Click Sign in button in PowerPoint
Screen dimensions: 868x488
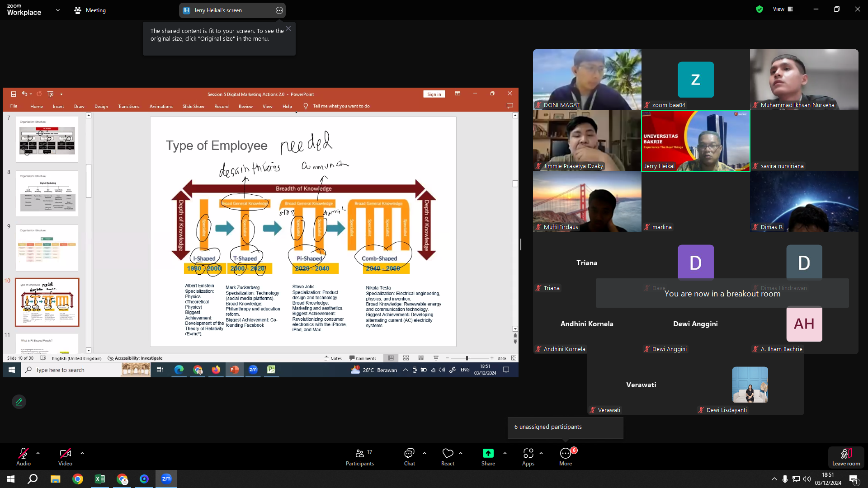coord(434,94)
